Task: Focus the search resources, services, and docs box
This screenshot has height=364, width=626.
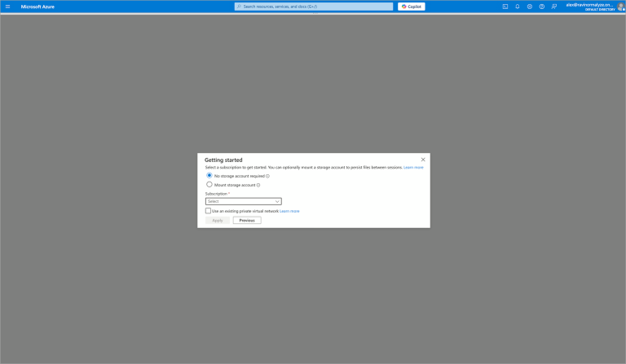Action: pos(314,7)
